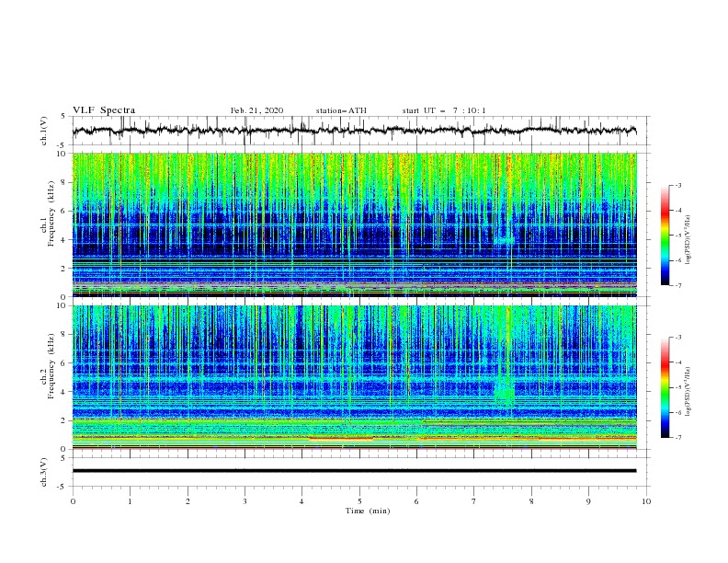This screenshot has height=563, width=728.
Task: Click the lower colorbar "-4" tick label
Action: pyautogui.click(x=677, y=362)
